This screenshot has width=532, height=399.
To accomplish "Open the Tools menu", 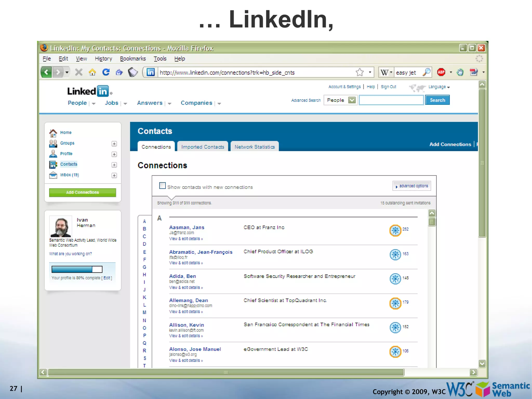I will point(160,58).
